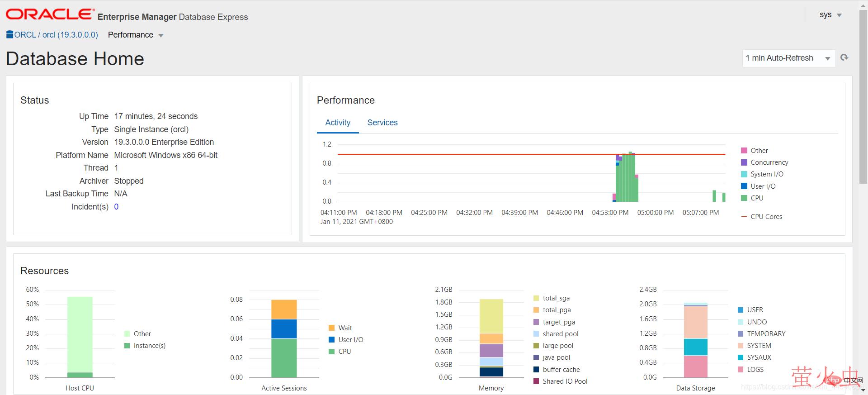Expand the Performance menu
868x395 pixels.
136,35
